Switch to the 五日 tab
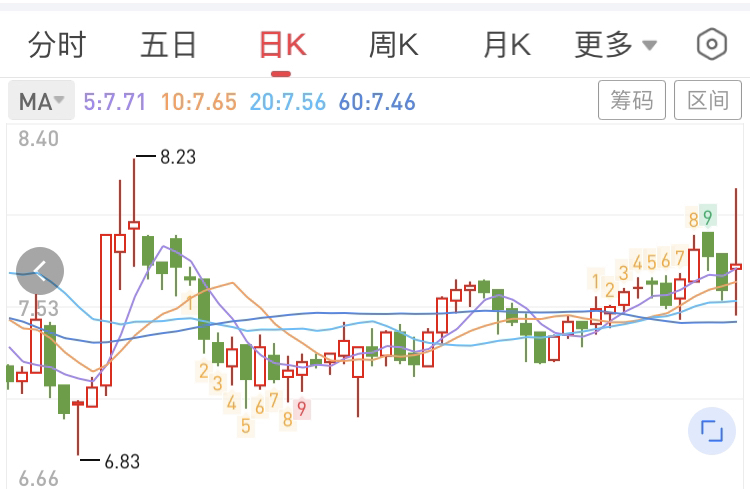This screenshot has width=750, height=489. 168,45
